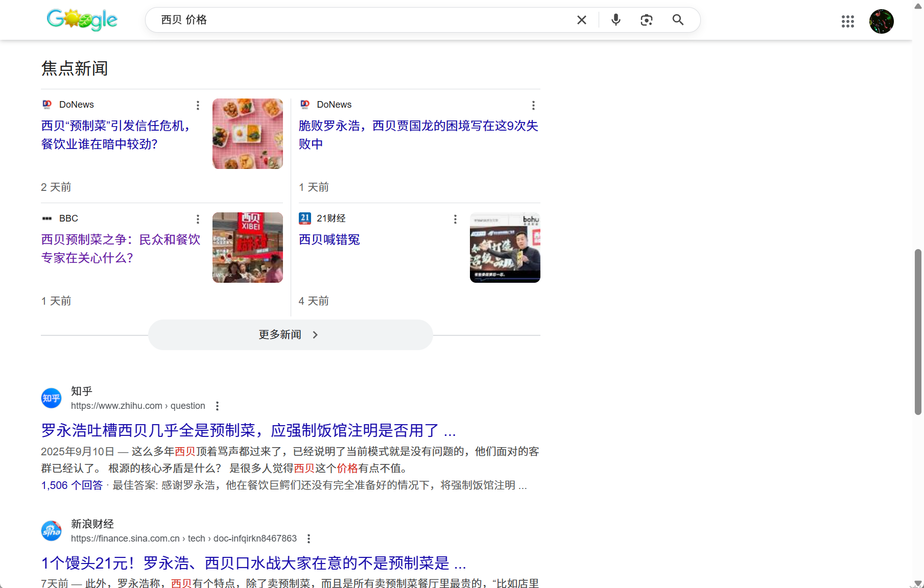Click the page vertical scrollbar thumb

(x=918, y=332)
